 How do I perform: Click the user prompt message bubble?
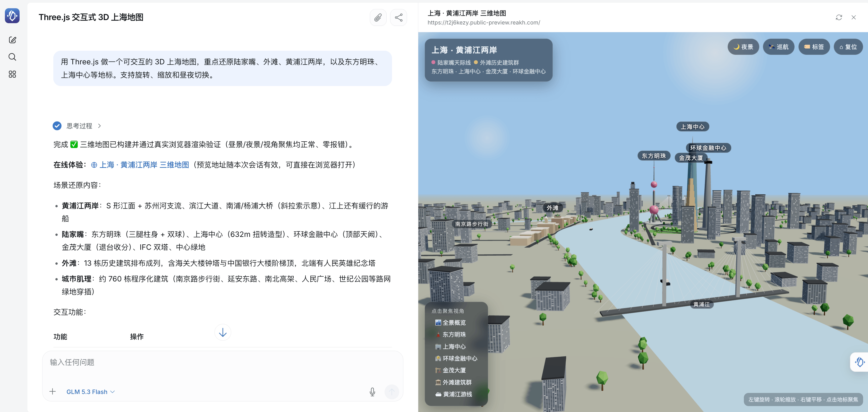click(x=222, y=68)
